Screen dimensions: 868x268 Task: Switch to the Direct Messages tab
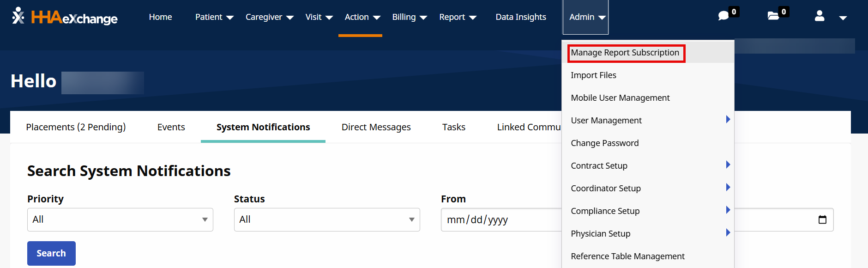(x=376, y=127)
